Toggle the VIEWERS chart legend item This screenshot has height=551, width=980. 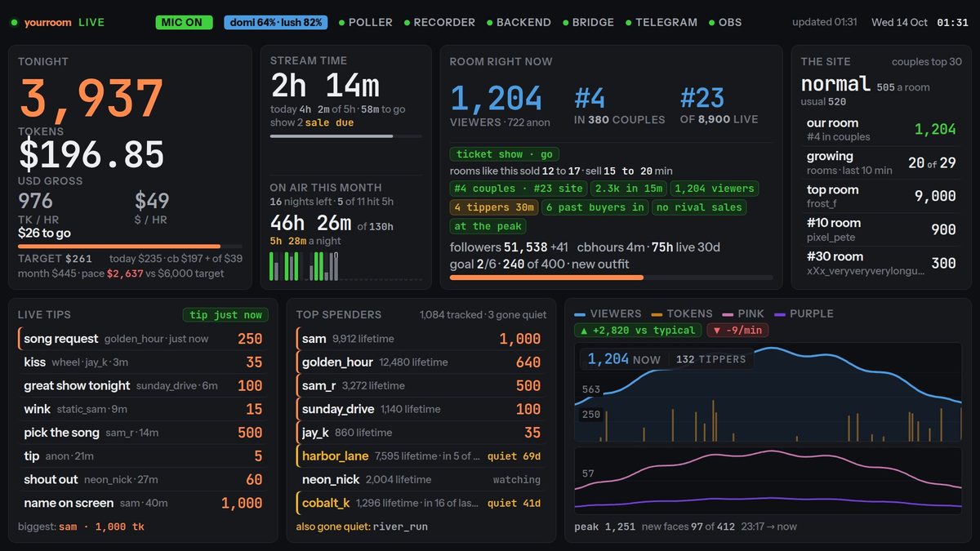click(608, 313)
